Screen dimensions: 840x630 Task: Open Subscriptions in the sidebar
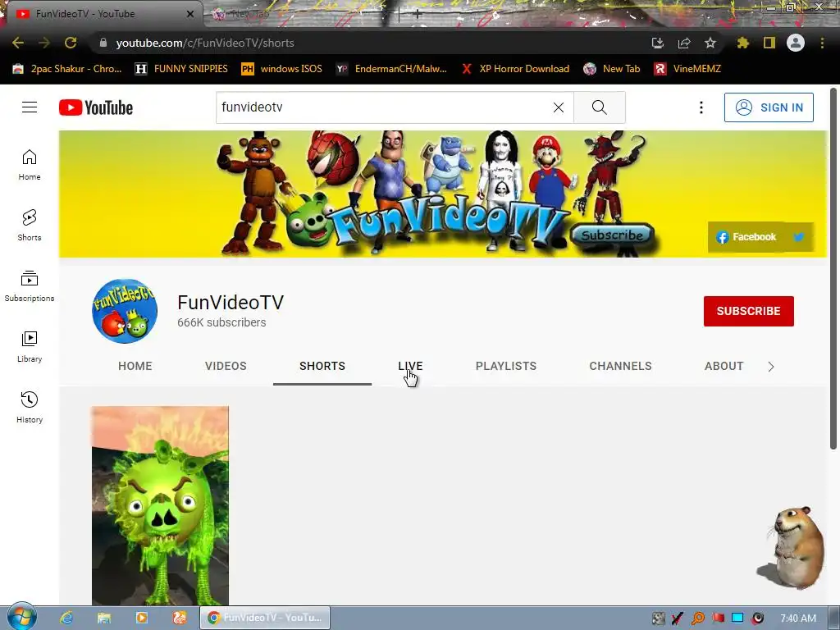30,286
